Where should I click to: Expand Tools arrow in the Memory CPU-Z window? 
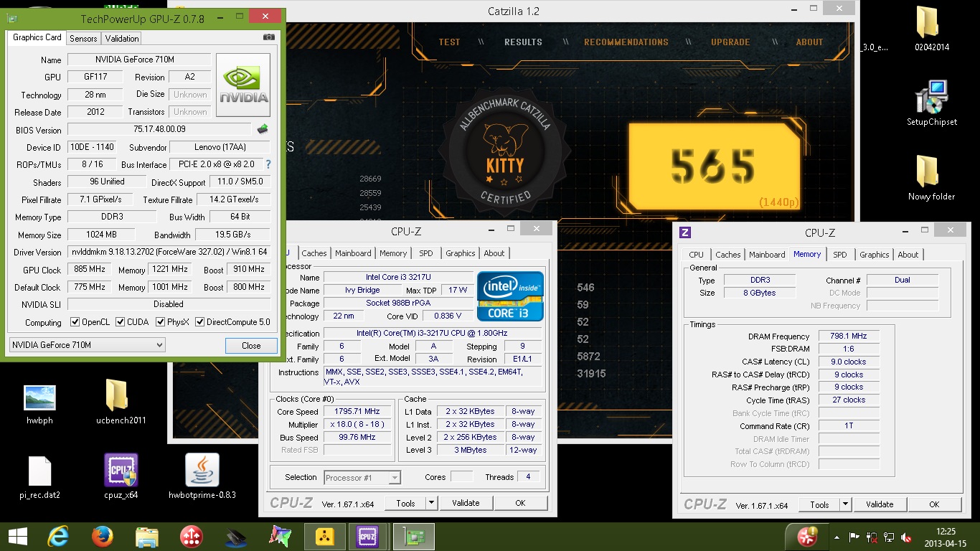click(845, 505)
